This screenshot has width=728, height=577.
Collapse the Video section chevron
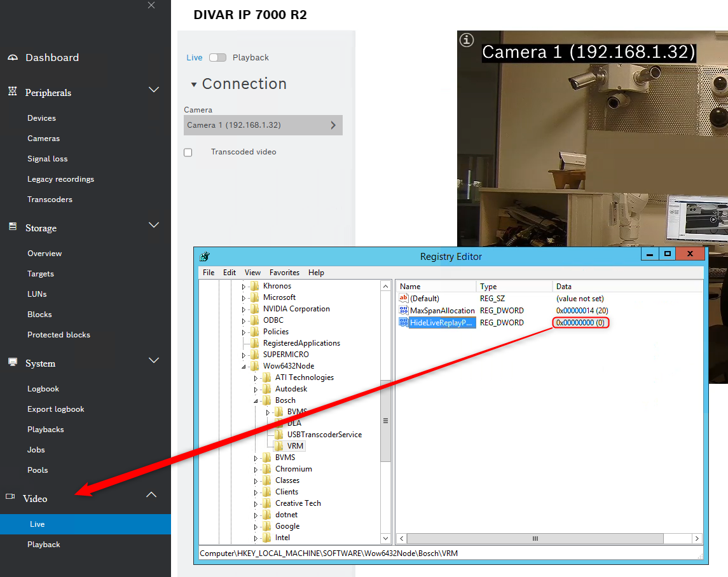click(151, 494)
